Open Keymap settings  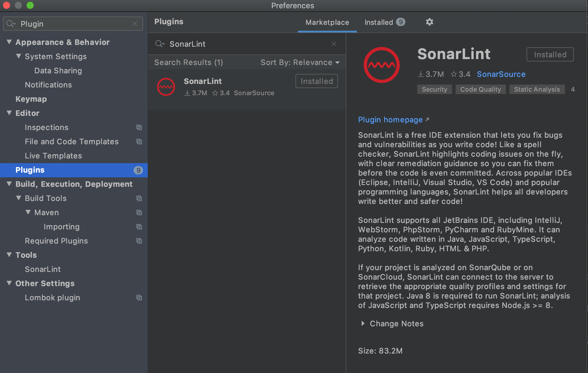pyautogui.click(x=31, y=99)
